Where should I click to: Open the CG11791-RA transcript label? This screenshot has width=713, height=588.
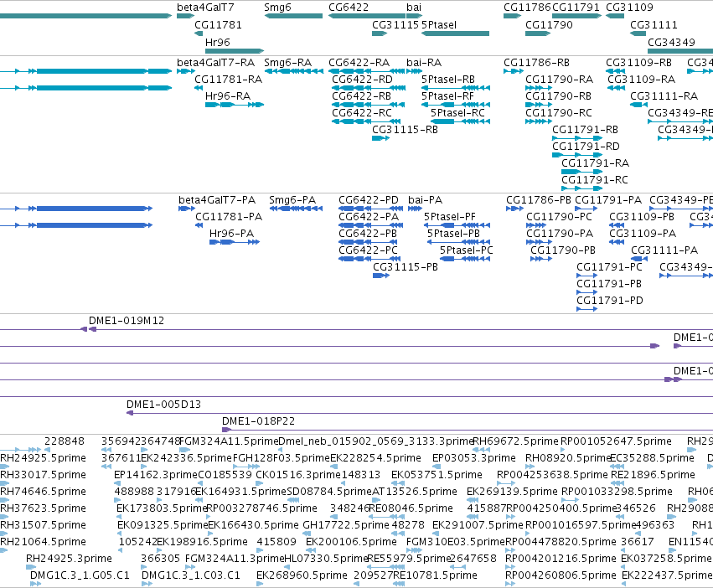[595, 162]
